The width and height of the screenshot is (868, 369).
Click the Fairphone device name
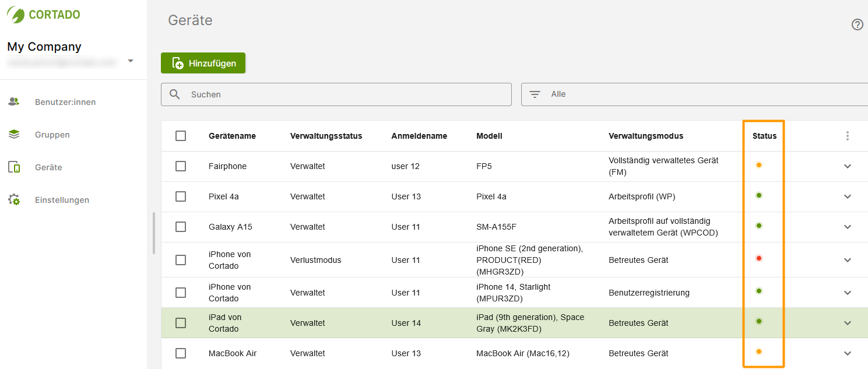227,166
